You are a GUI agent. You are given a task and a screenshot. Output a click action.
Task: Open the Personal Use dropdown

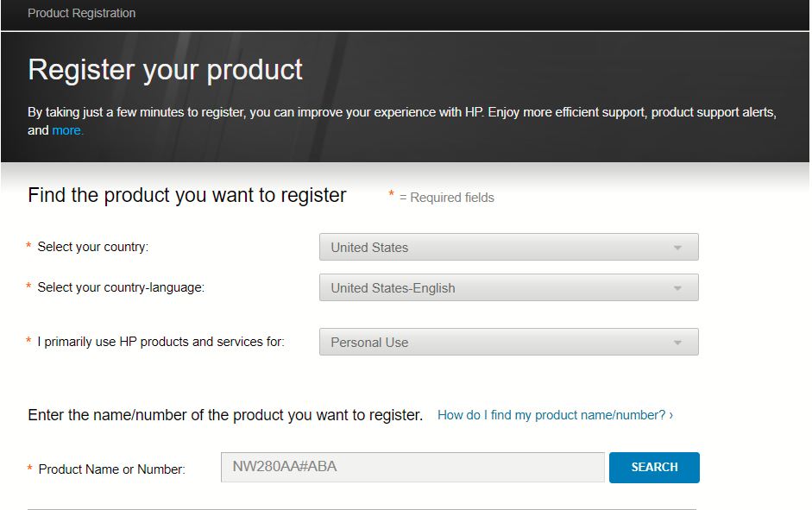(507, 342)
